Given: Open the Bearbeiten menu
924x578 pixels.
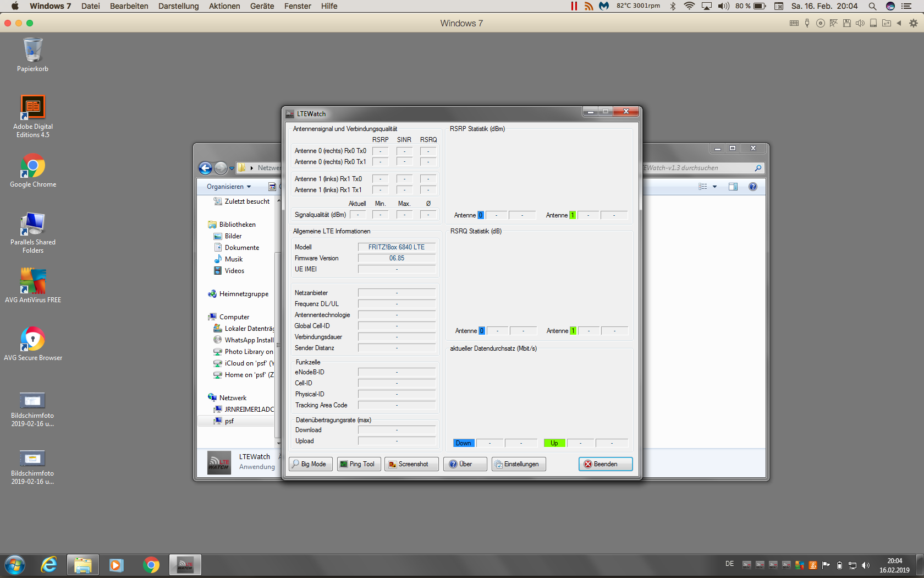Looking at the screenshot, I should pyautogui.click(x=129, y=6).
